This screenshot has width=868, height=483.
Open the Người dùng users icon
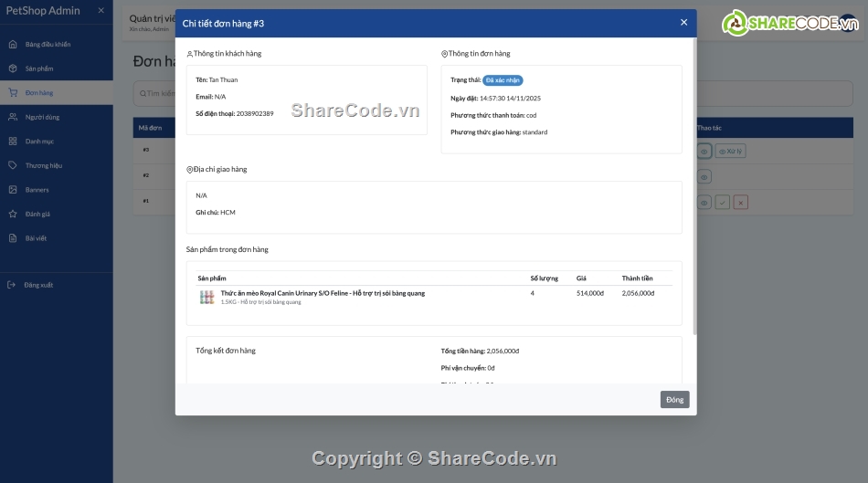[13, 117]
